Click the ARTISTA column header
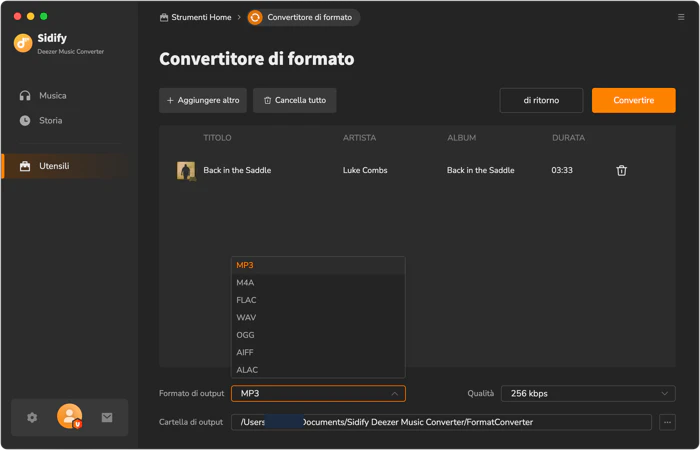 coord(359,138)
